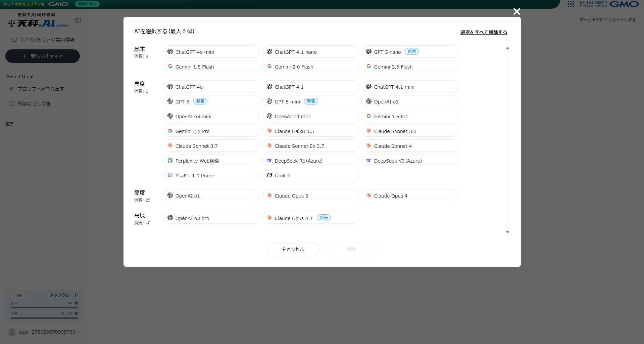Toggle Claude Sonnet 4 selection
The image size is (644, 344).
pos(409,146)
